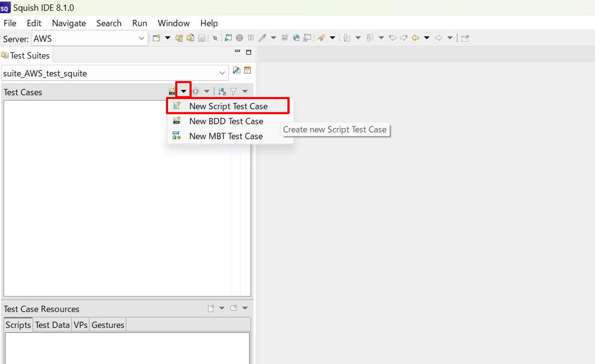Screen dimensions: 595x364
Task: Click the yellow back navigation arrow
Action: [x=416, y=38]
